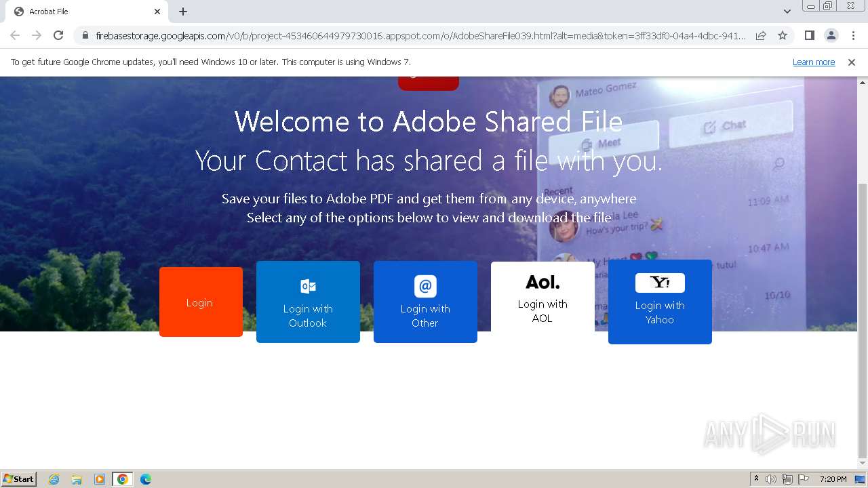Open a new tab
Viewport: 868px width, 488px height.
tap(183, 12)
